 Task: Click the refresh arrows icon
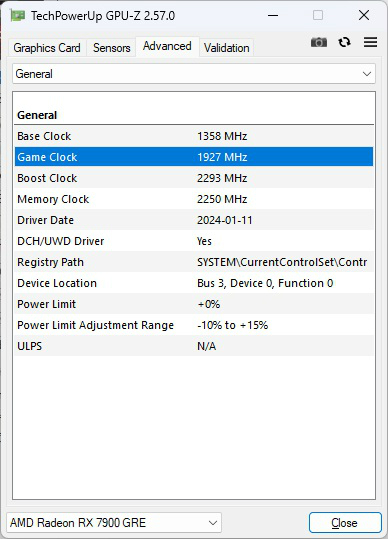coord(344,42)
